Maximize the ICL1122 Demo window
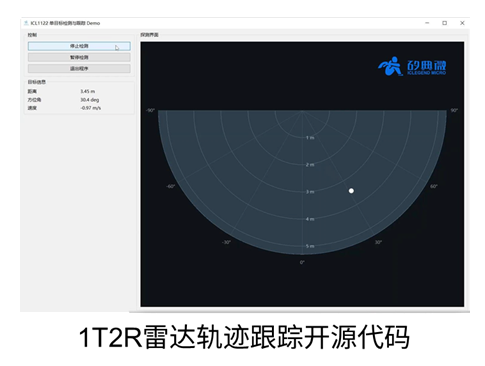Viewport: 485px width, 366px height. (x=444, y=23)
